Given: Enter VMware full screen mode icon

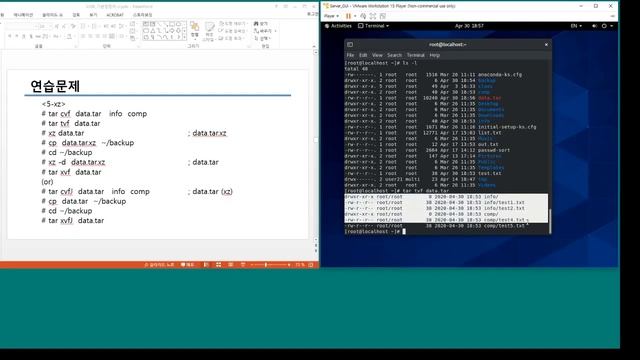Looking at the screenshot, I should point(373,16).
